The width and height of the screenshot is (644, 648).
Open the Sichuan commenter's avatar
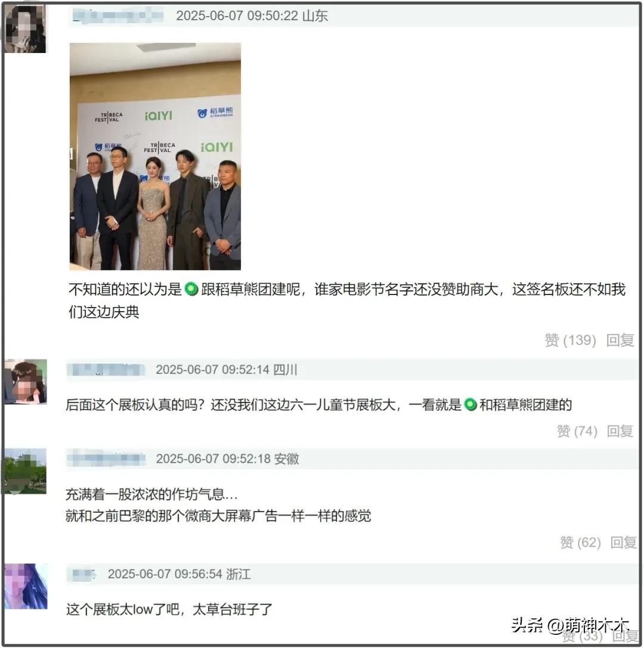pos(26,382)
